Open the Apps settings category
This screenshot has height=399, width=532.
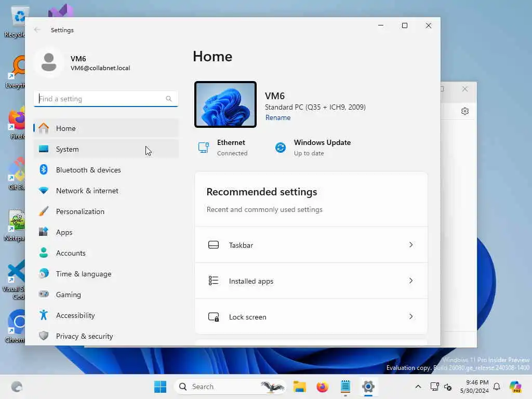point(106,232)
